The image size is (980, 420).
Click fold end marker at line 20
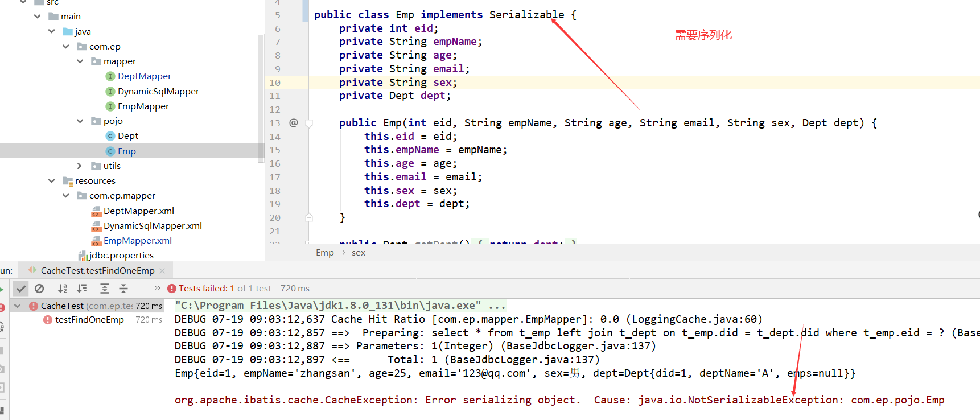pyautogui.click(x=309, y=217)
